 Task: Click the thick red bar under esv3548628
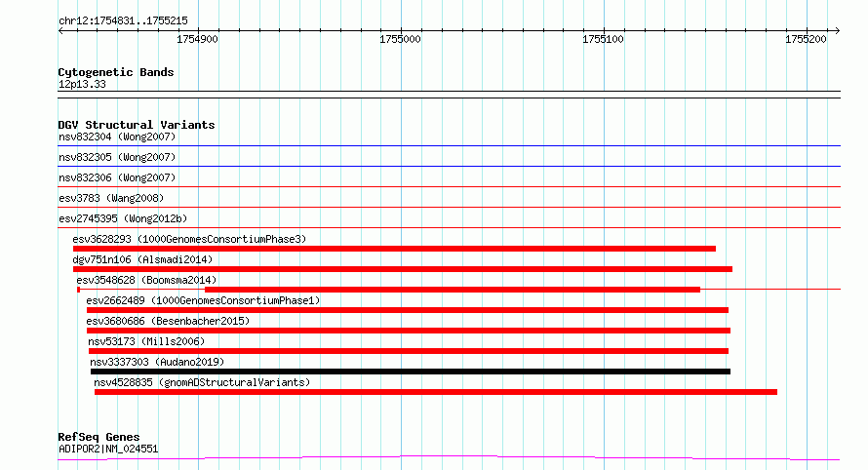point(453,290)
